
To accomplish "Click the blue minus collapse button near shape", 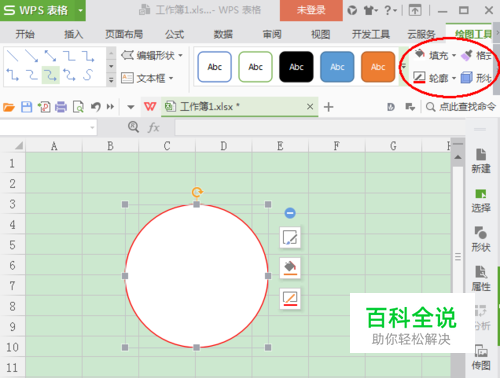I will pyautogui.click(x=290, y=213).
